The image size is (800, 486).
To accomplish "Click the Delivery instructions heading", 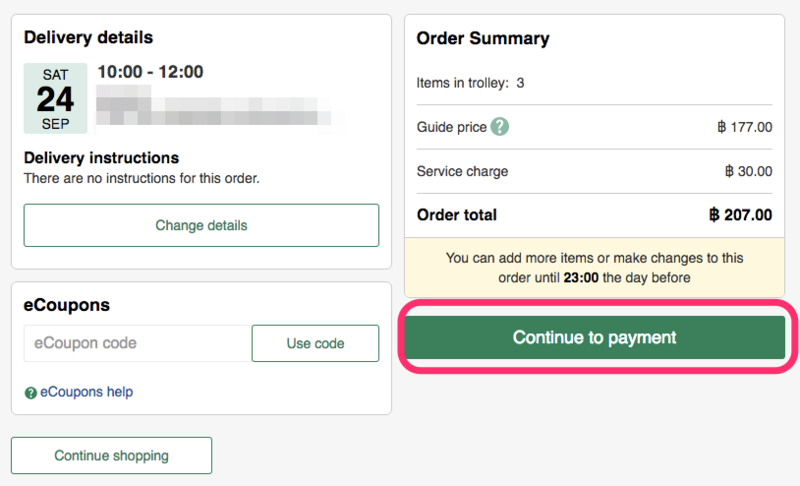I will [x=101, y=158].
